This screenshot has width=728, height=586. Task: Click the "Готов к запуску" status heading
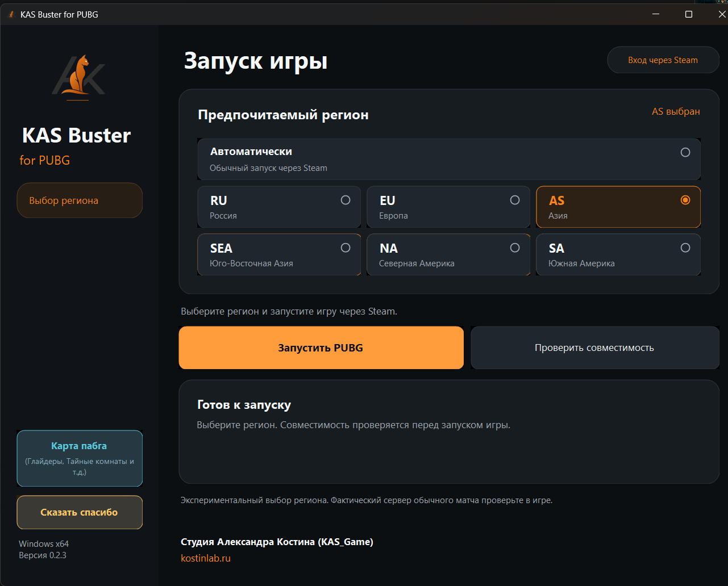point(244,405)
